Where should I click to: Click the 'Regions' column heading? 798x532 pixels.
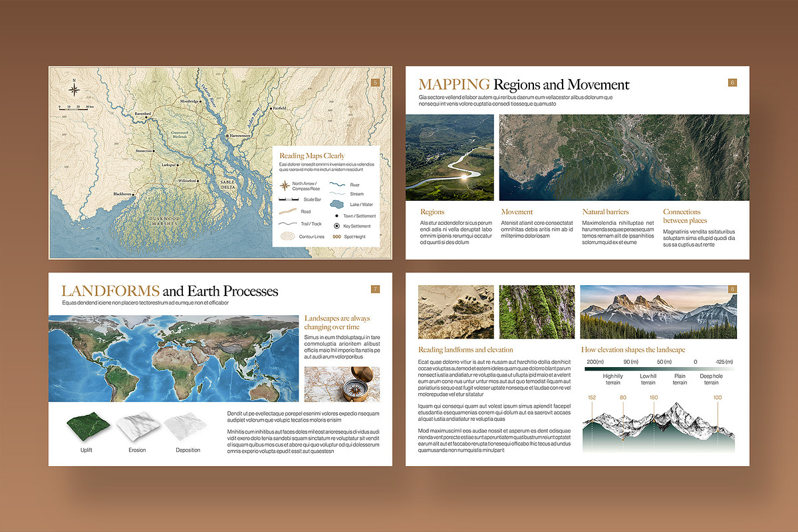click(x=432, y=212)
